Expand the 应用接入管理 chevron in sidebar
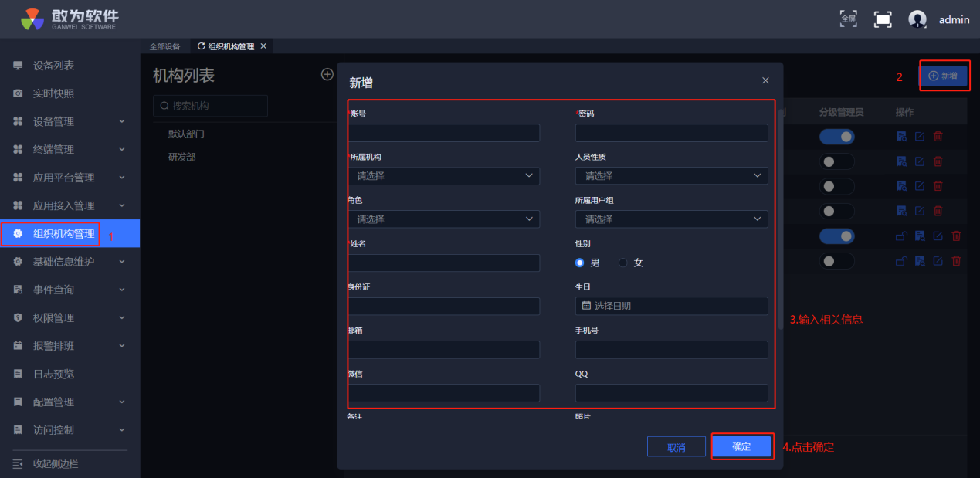The width and height of the screenshot is (980, 478). point(122,205)
